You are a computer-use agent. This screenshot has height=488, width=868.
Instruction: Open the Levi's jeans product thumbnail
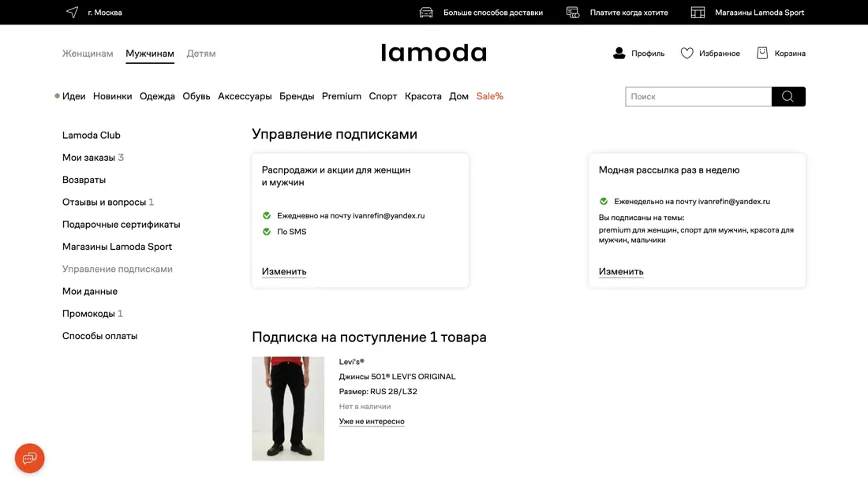[x=288, y=408]
